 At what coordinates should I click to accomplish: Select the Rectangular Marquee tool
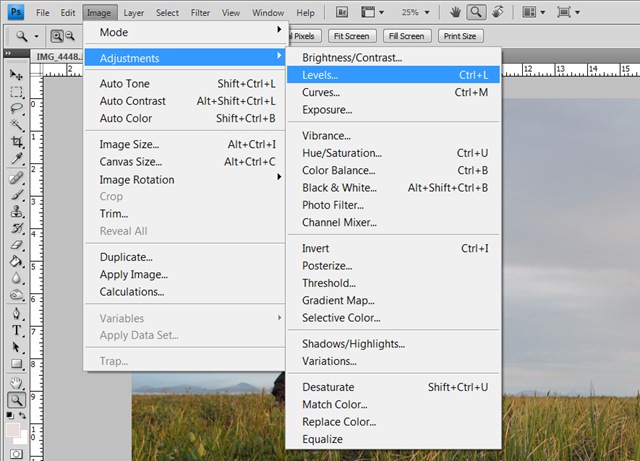pos(16,92)
